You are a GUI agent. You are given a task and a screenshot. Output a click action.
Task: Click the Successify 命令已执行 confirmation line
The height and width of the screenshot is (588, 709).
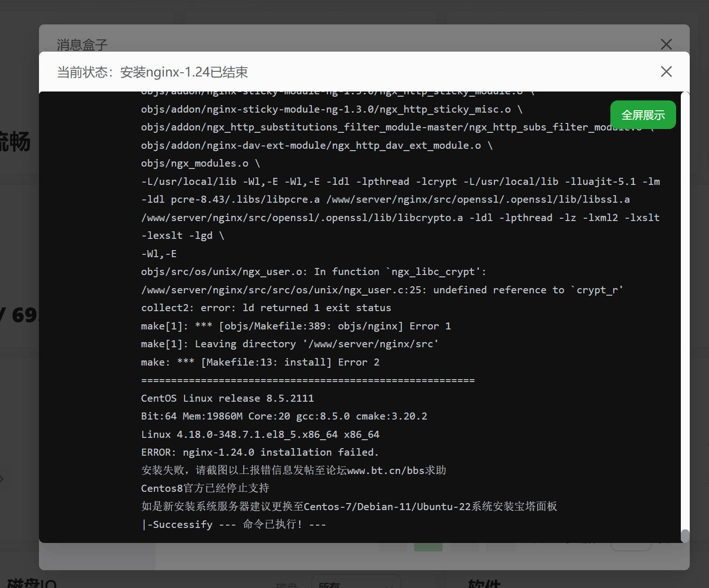(234, 524)
